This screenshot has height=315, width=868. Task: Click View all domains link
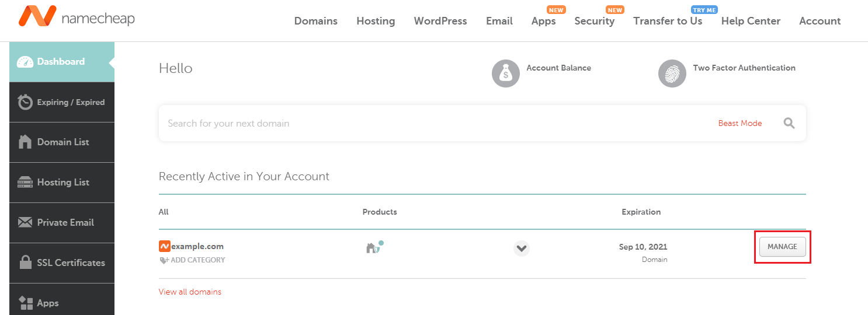point(190,292)
